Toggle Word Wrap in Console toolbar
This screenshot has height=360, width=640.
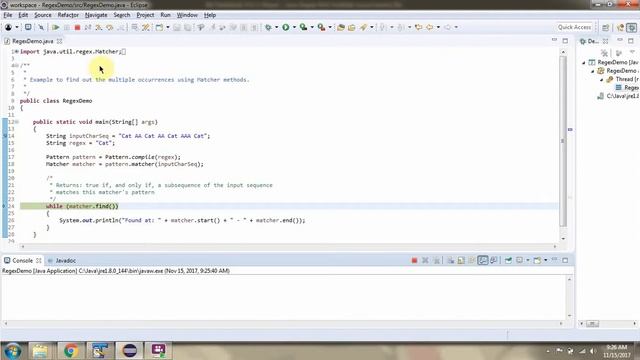471,260
